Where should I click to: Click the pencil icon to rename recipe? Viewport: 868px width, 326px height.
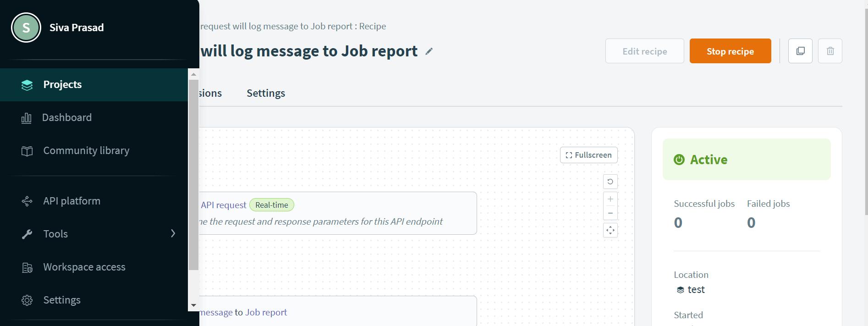coord(429,51)
